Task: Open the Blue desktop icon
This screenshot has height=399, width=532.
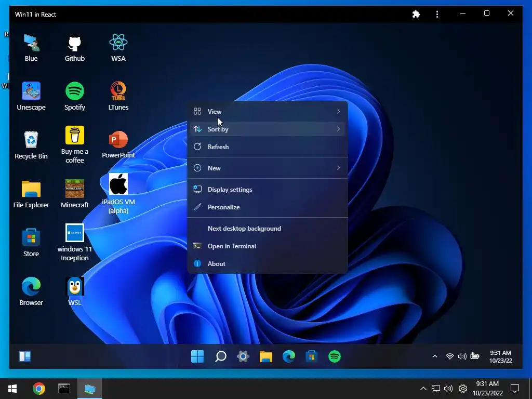Action: 31,48
